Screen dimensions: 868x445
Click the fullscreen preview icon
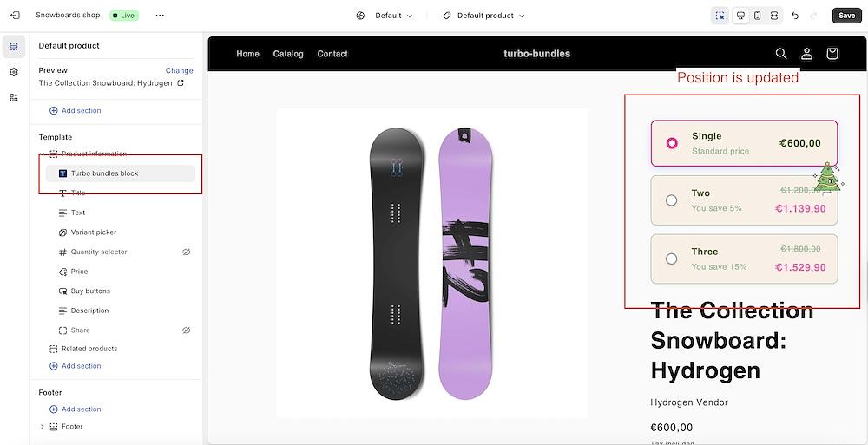[774, 16]
